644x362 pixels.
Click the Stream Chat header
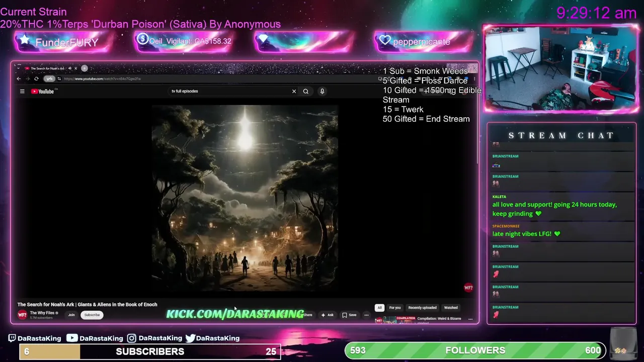pos(561,135)
